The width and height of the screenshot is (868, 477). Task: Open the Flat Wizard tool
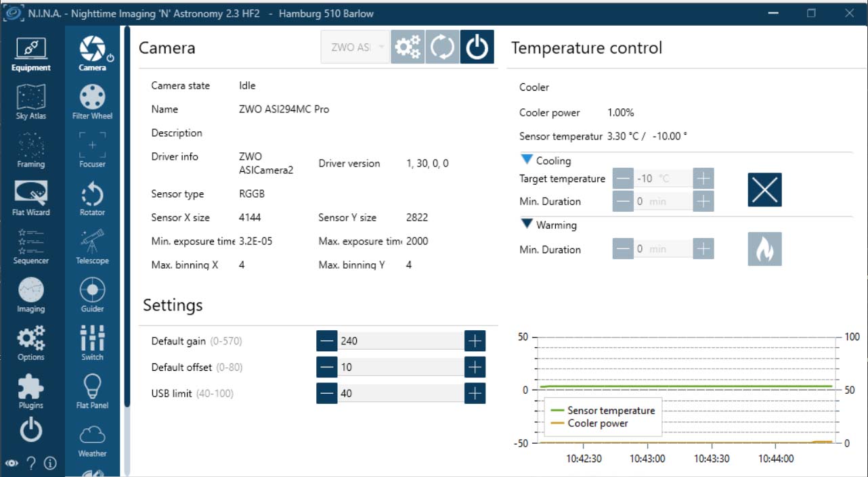30,199
